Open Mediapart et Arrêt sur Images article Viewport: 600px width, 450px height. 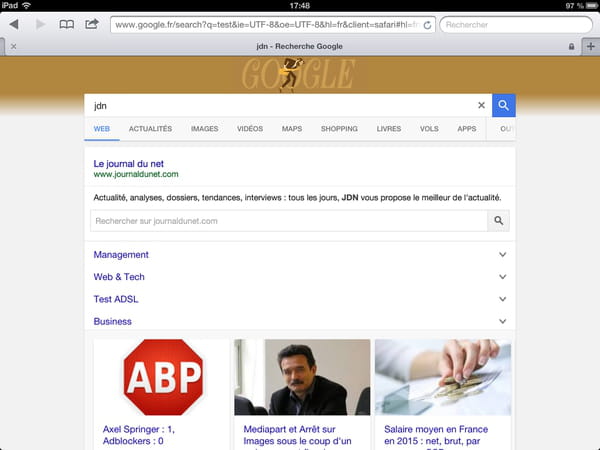pos(297,436)
